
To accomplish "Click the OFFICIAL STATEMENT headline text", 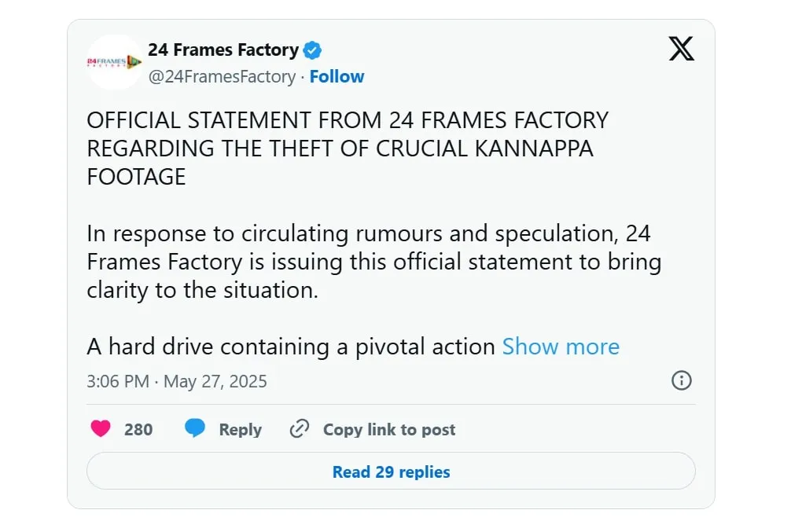I will point(347,120).
